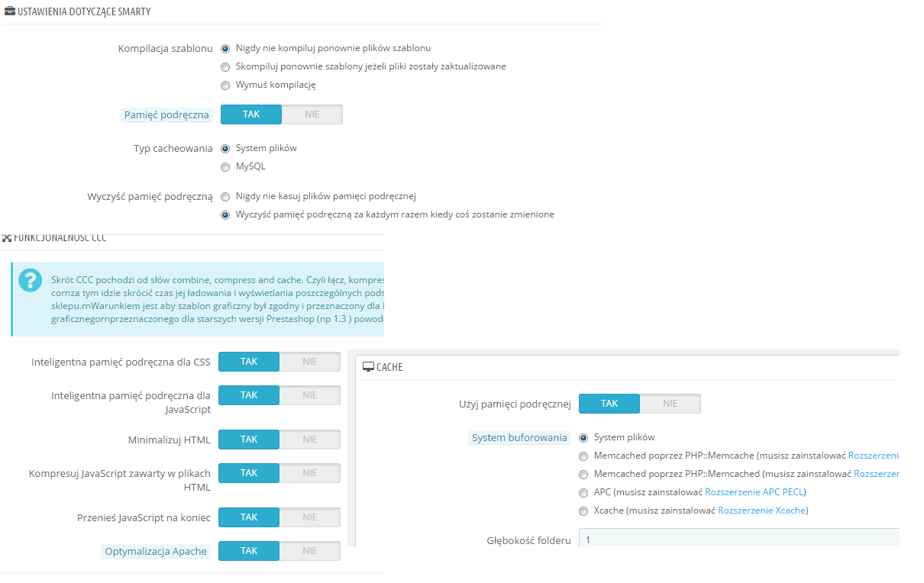Image resolution: width=924 pixels, height=583 pixels.
Task: Click the monitor icon beside CACHE header
Action: (368, 367)
